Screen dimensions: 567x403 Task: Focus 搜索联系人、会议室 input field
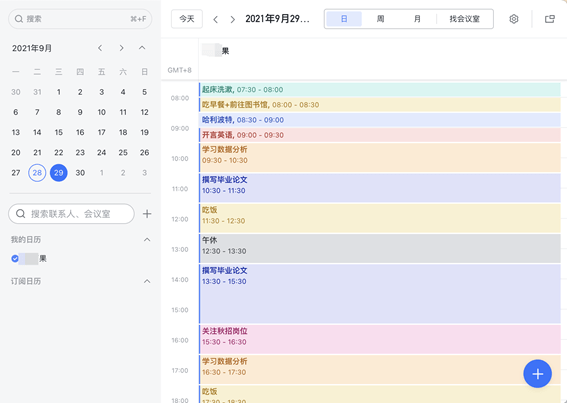point(71,214)
